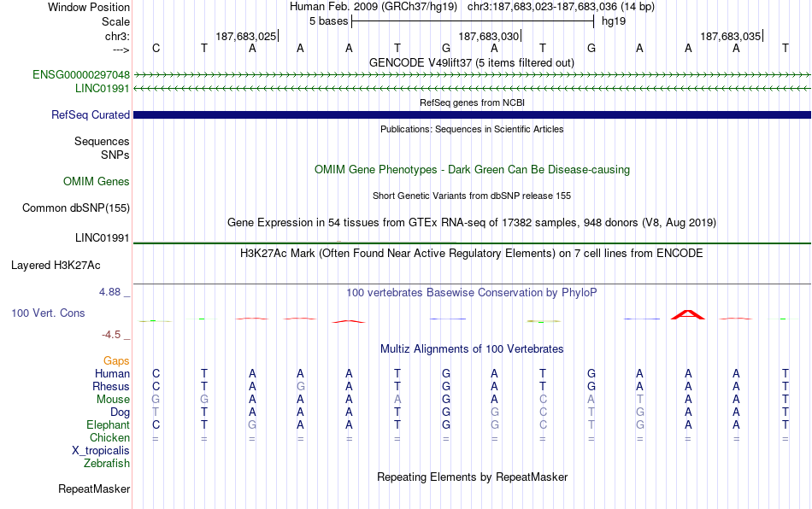Click the Window Position label

click(89, 7)
